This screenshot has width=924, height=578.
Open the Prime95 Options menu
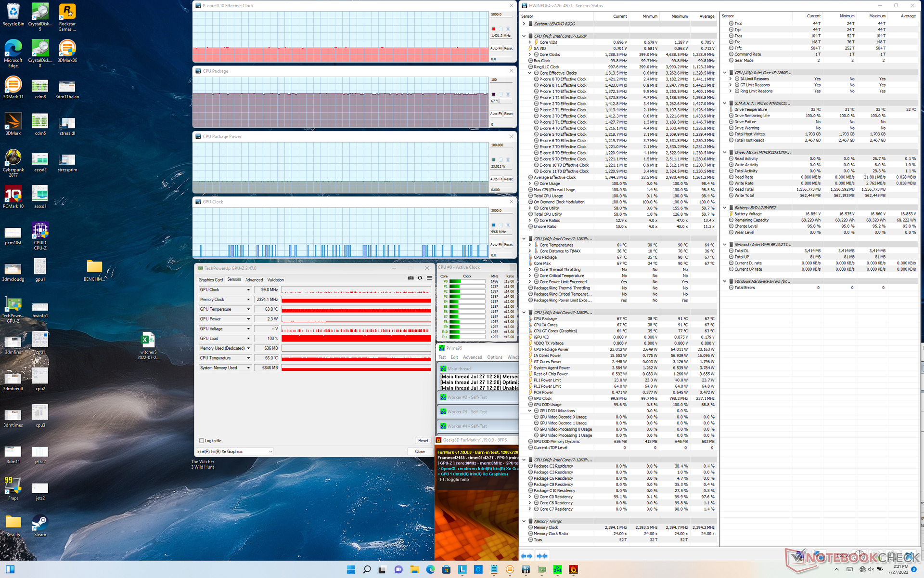[494, 357]
